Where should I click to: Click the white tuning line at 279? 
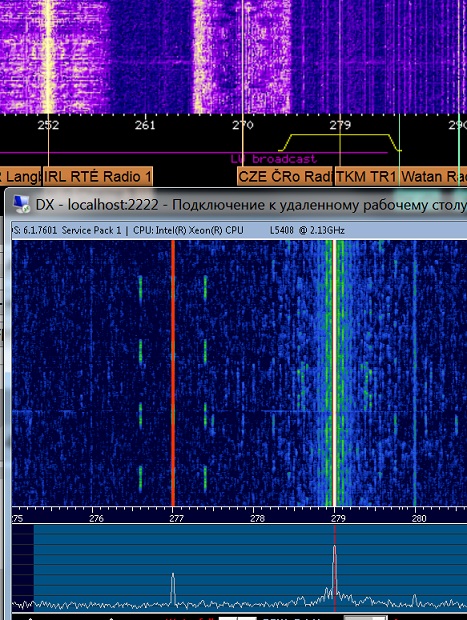[335, 373]
